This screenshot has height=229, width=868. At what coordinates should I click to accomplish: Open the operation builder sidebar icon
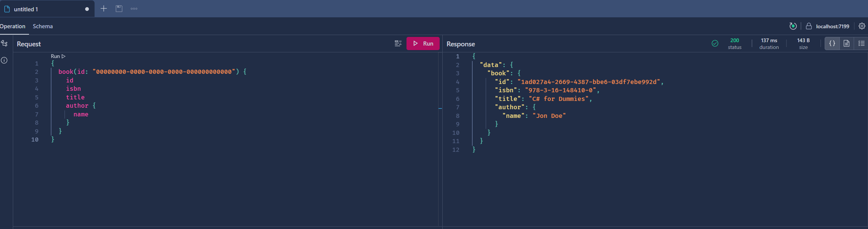(5, 43)
